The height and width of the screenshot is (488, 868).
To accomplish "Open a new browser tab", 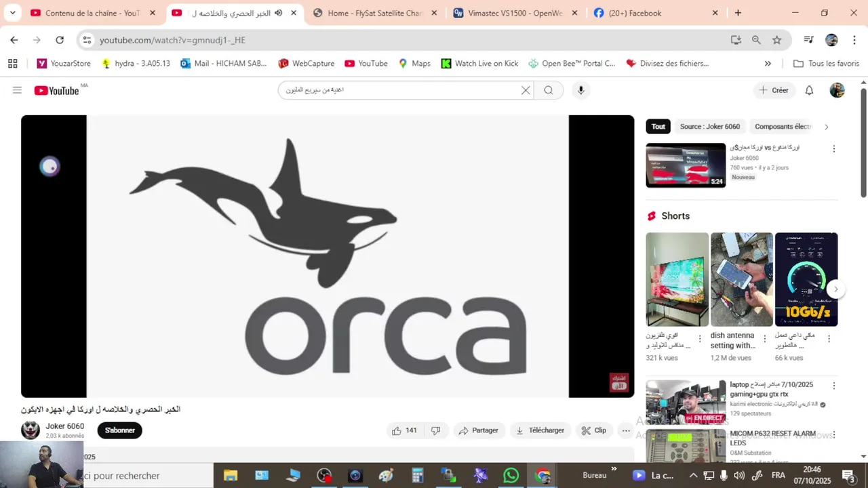I will (738, 13).
